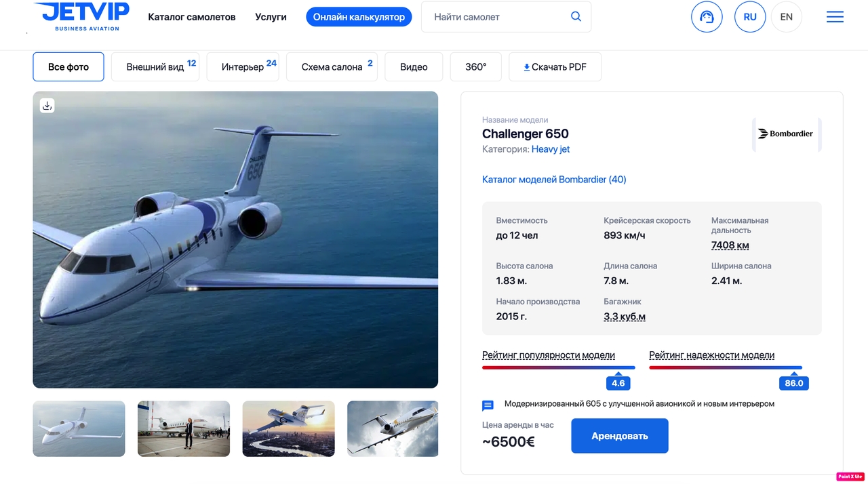Screen dimensions: 868x484
Task: Open the headset support icon
Action: pyautogui.click(x=707, y=17)
